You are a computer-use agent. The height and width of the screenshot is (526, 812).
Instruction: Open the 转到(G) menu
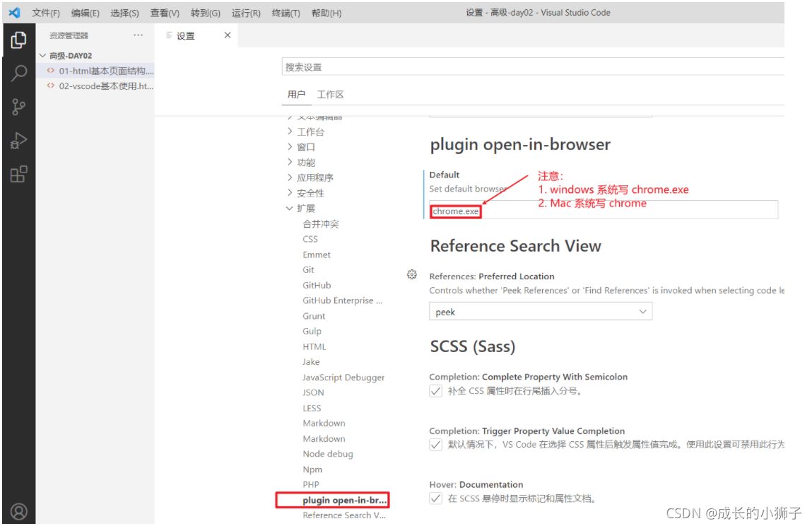pyautogui.click(x=205, y=13)
